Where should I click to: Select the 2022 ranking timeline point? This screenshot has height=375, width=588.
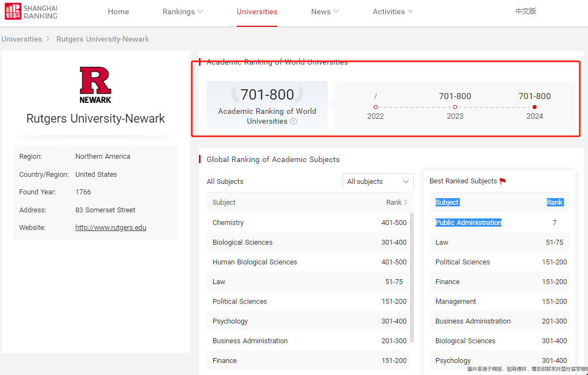pyautogui.click(x=375, y=107)
